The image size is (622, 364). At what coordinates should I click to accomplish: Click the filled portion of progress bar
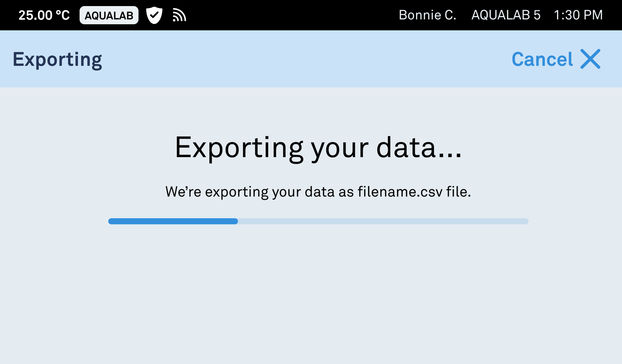[x=173, y=221]
